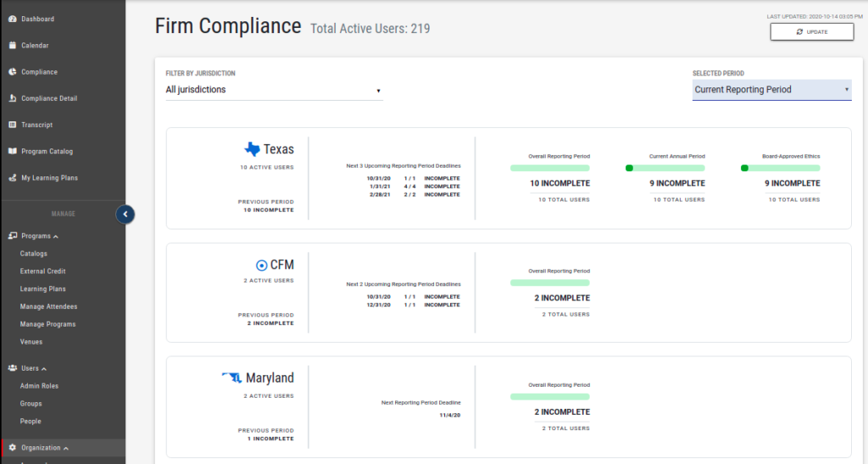The width and height of the screenshot is (868, 464).
Task: Open Groups under Users
Action: (31, 404)
